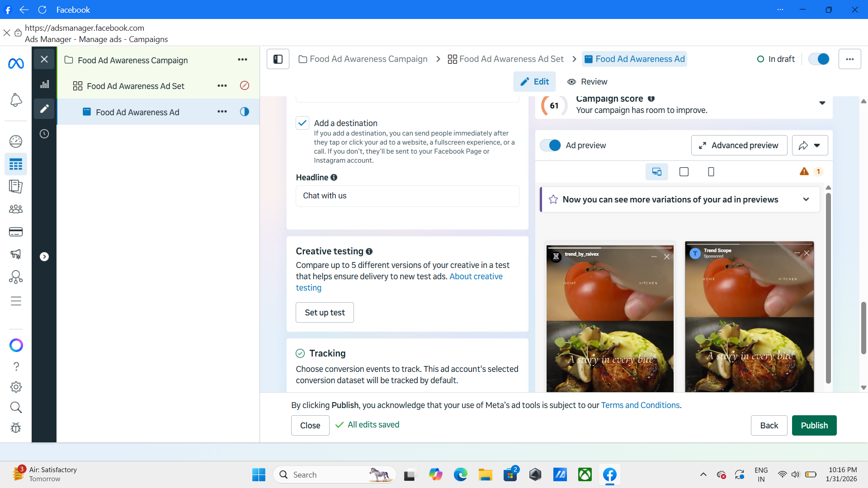The image size is (868, 488).
Task: Open Campaigns table icon in sidebar
Action: pos(16,164)
